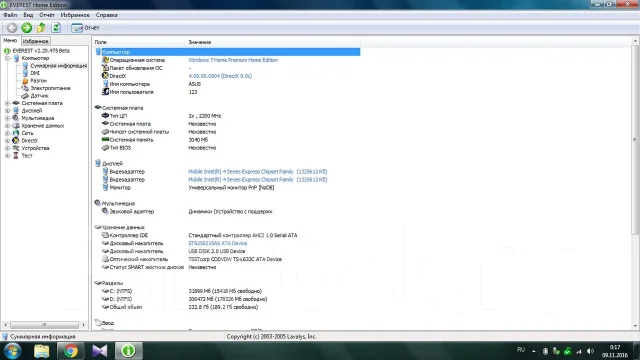Click the Refresh toolbar icon

(56, 28)
